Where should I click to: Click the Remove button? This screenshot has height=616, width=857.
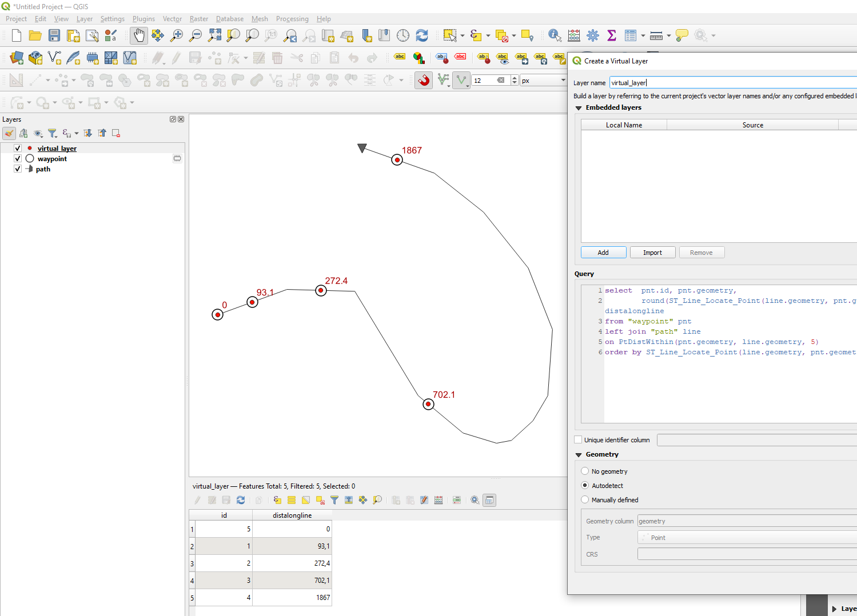(x=701, y=253)
